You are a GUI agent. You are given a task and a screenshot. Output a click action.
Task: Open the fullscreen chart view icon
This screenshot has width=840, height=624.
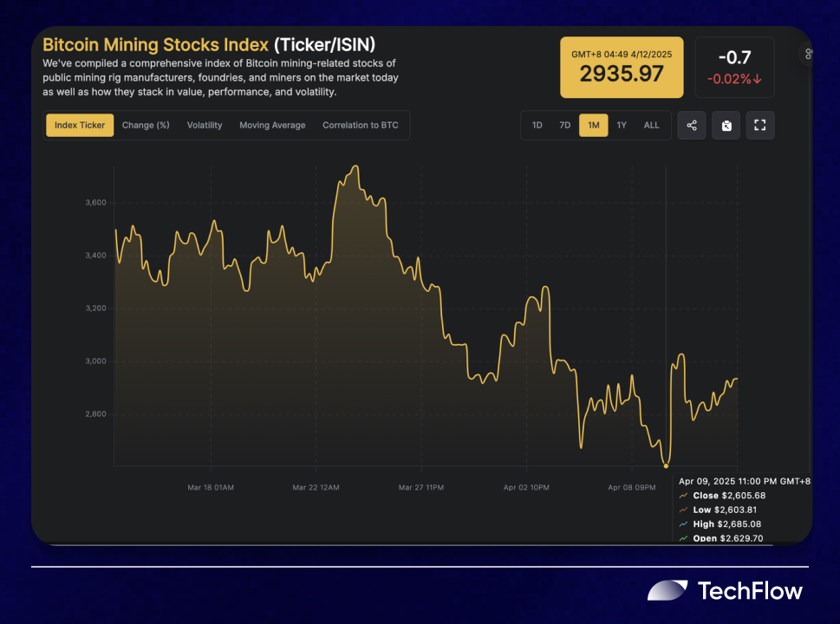coord(759,126)
